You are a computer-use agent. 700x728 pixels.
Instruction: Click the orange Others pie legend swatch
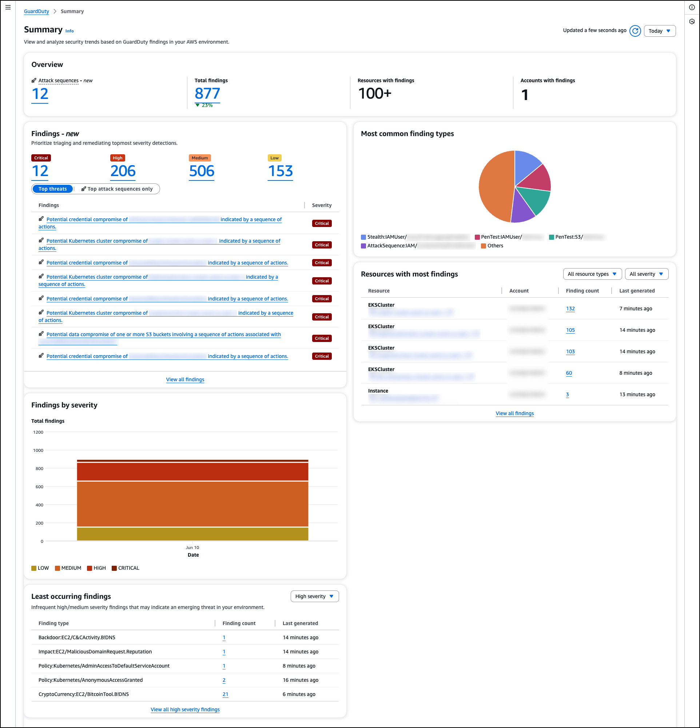(x=484, y=246)
